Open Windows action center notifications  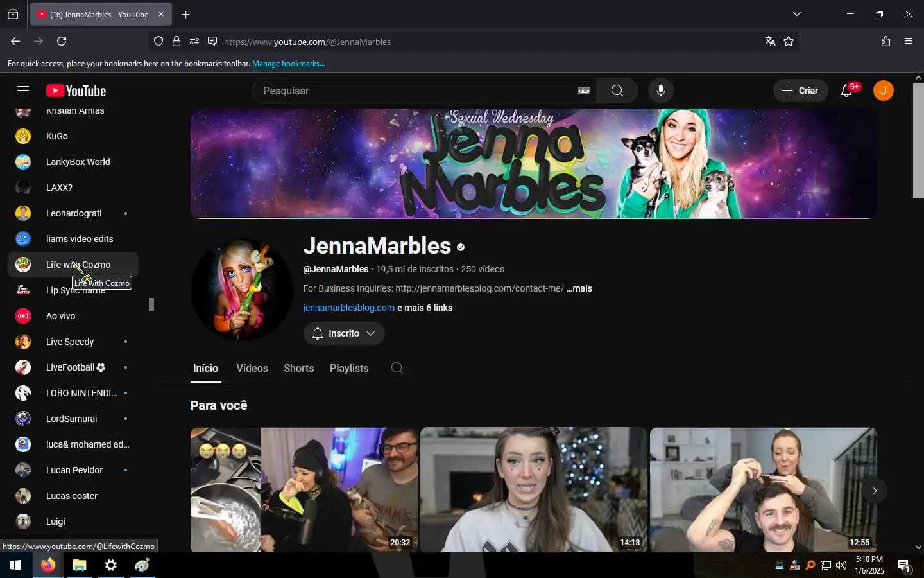pos(904,566)
